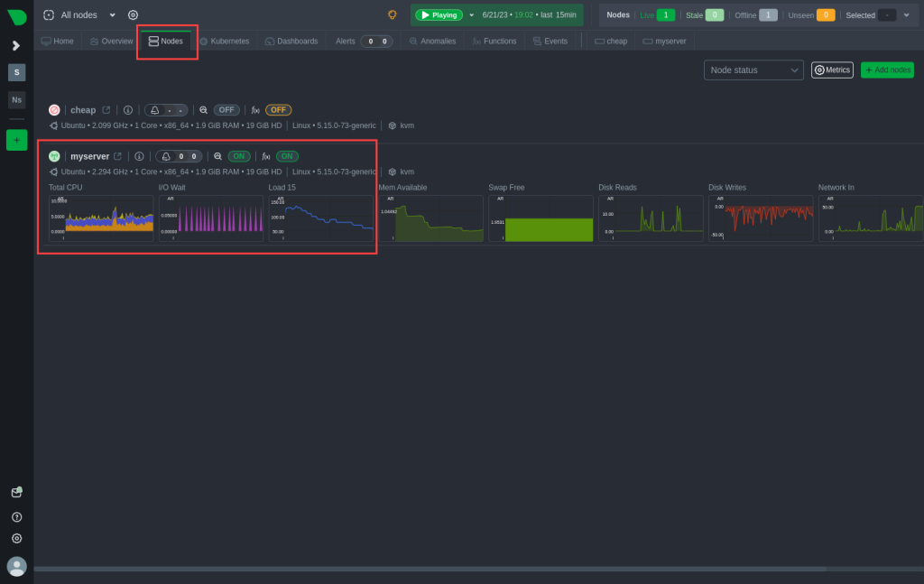Click myserver alerts bell badge
Image resolution: width=924 pixels, height=584 pixels.
coord(179,156)
